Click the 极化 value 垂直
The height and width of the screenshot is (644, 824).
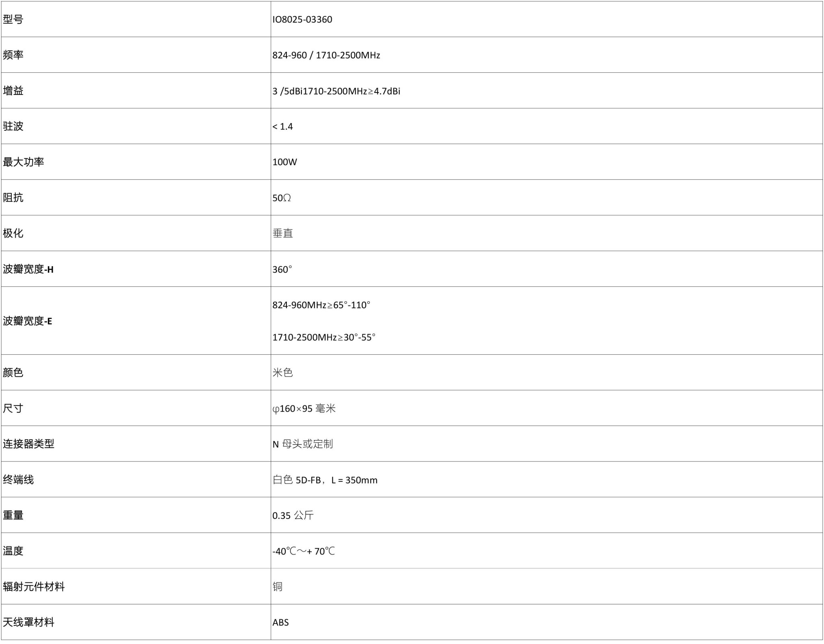(x=282, y=233)
